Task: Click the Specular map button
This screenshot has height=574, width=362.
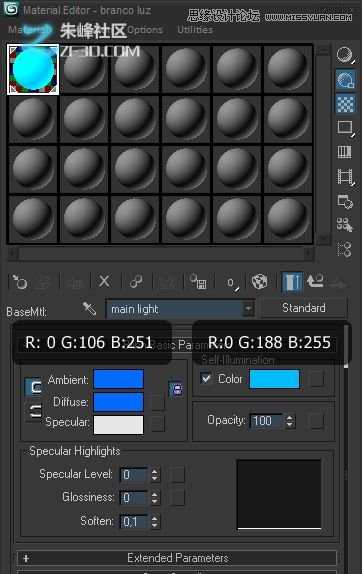Action: pyautogui.click(x=158, y=424)
